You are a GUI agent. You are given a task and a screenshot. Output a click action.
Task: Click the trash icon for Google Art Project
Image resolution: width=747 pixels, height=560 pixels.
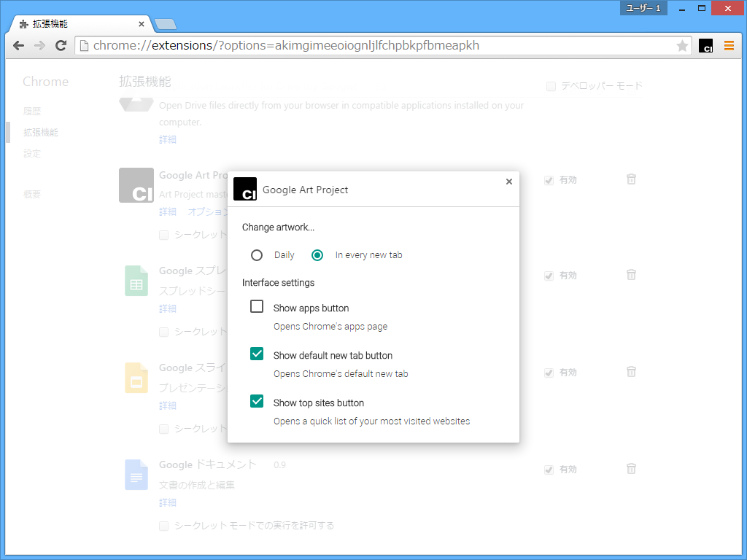(x=631, y=179)
